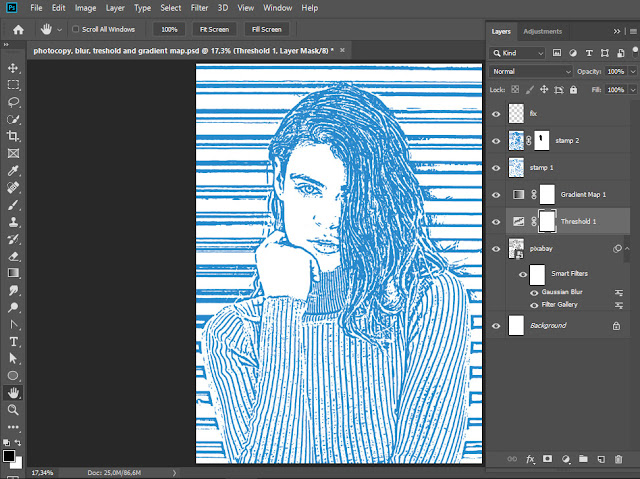The width and height of the screenshot is (640, 479).
Task: Delete layer with the trash icon
Action: pos(618,459)
